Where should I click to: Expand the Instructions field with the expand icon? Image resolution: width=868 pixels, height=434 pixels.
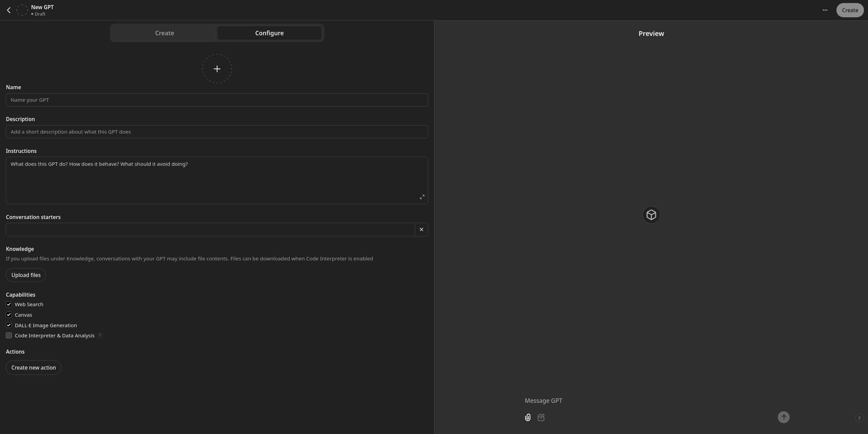(422, 197)
